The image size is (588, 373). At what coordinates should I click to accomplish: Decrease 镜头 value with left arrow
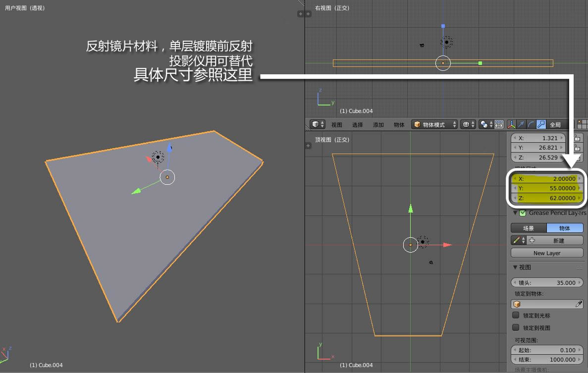pyautogui.click(x=515, y=283)
